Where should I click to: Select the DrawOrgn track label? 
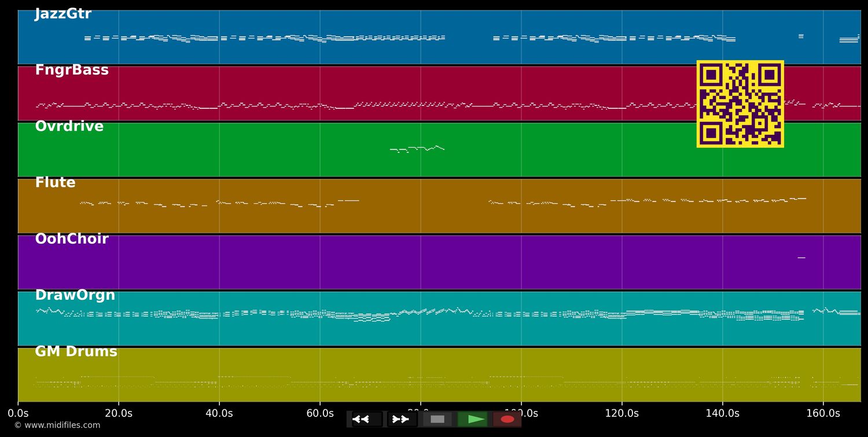point(75,295)
